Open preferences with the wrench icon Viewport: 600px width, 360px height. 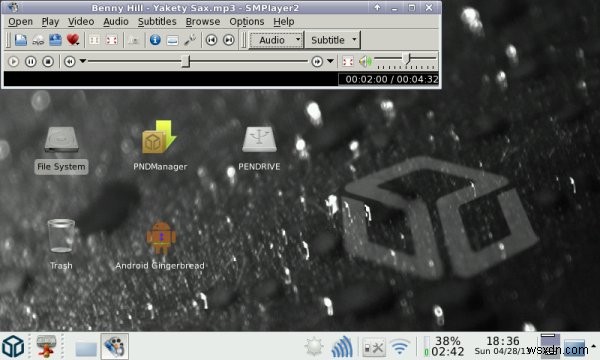(x=190, y=40)
